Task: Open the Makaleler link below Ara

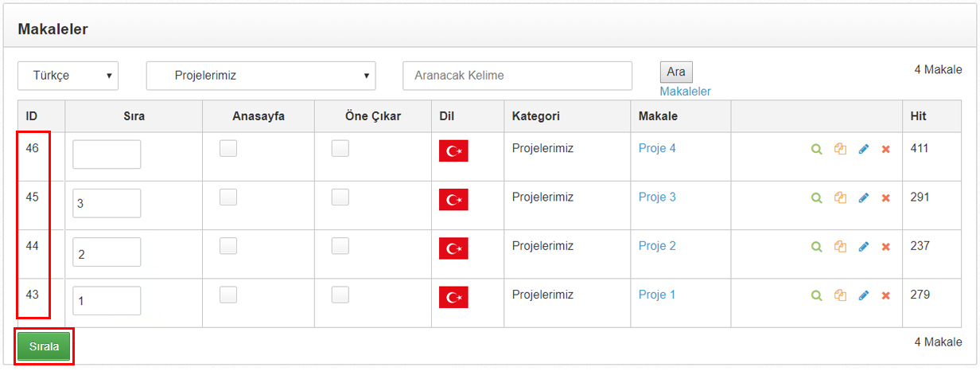Action: click(x=685, y=92)
